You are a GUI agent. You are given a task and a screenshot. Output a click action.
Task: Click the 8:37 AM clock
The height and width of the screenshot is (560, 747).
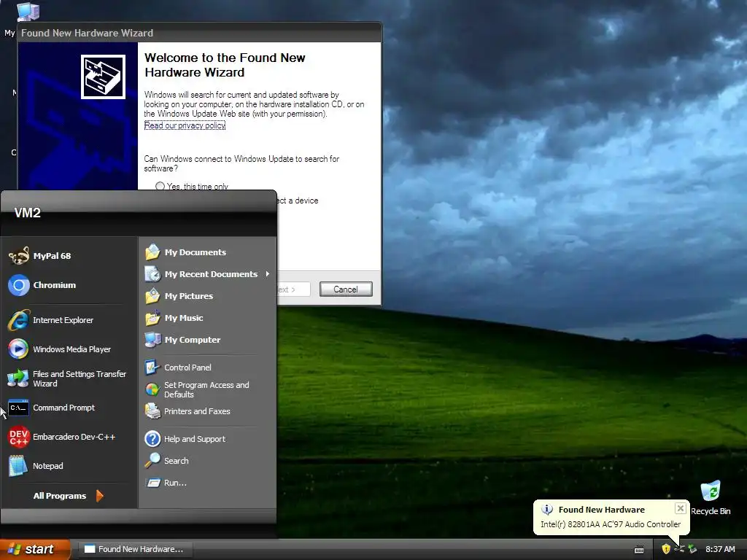click(720, 549)
